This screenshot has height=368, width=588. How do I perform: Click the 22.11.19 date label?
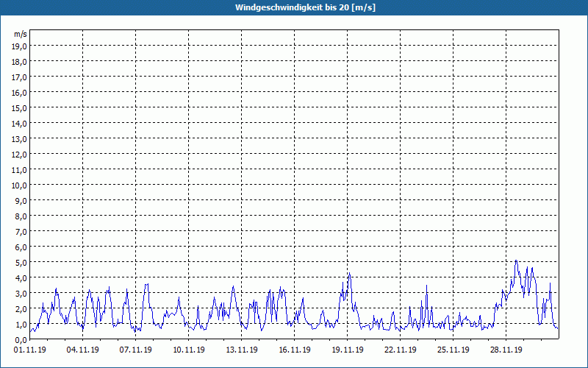pyautogui.click(x=400, y=350)
